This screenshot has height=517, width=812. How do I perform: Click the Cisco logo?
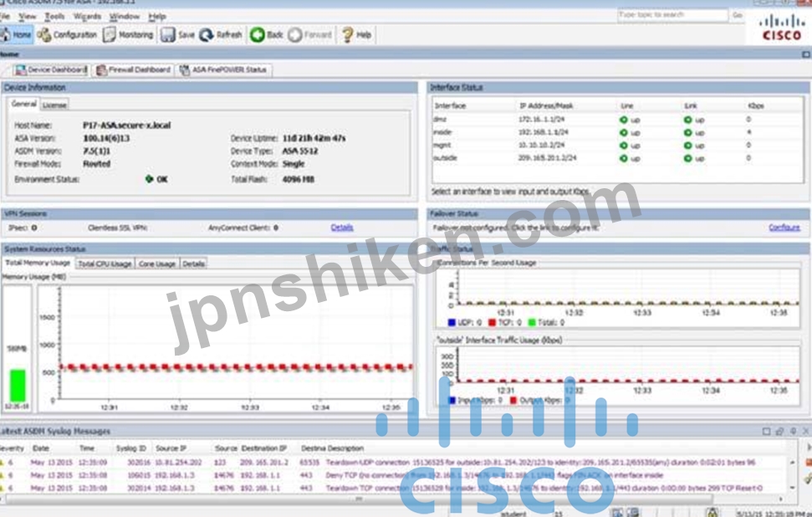tap(782, 28)
